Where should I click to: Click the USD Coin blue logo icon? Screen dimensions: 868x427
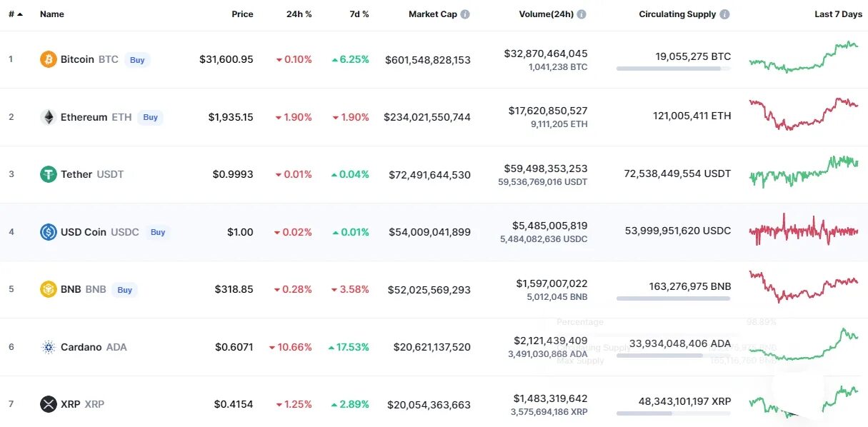48,232
